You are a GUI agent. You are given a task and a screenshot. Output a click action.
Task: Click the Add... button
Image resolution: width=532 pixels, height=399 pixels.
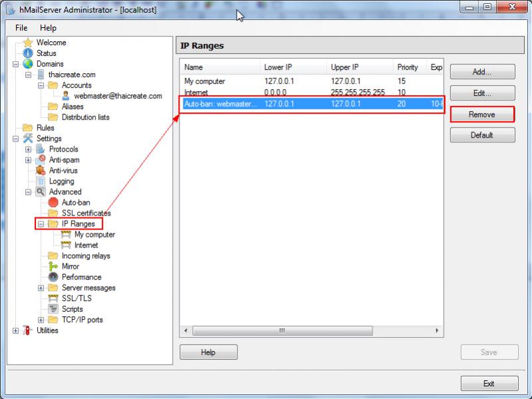[482, 72]
